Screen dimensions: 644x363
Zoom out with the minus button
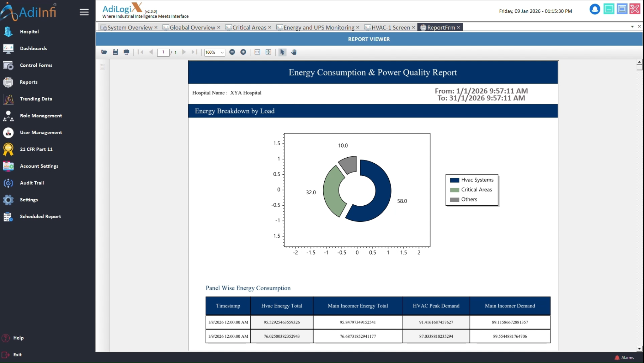tap(232, 52)
